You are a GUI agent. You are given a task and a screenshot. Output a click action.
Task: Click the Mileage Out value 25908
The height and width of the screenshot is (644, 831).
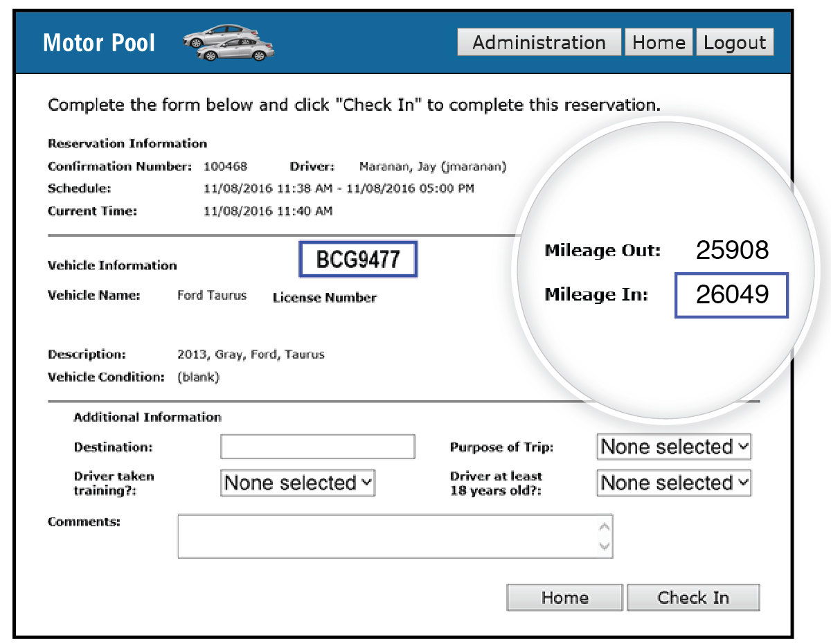732,251
